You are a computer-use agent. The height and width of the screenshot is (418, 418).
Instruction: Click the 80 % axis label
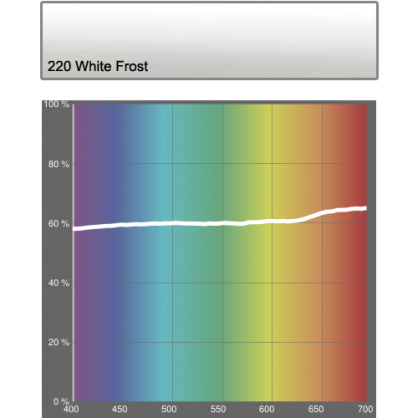[59, 164]
